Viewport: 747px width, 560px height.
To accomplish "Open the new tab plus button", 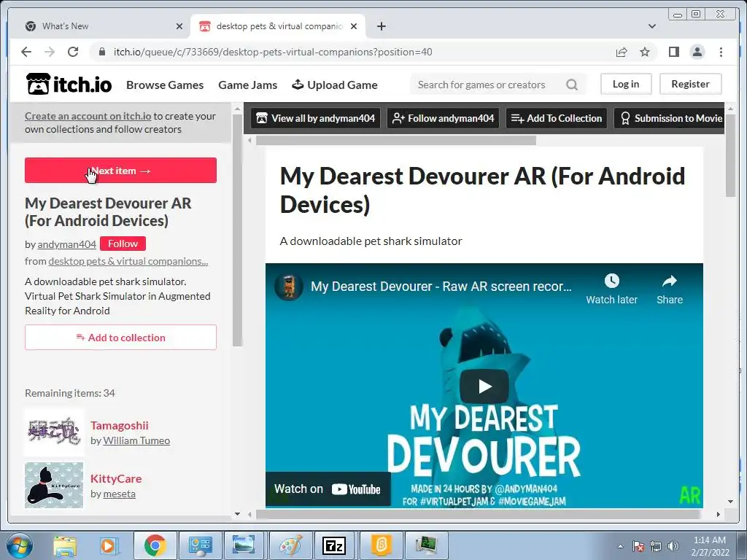I will click(x=381, y=26).
